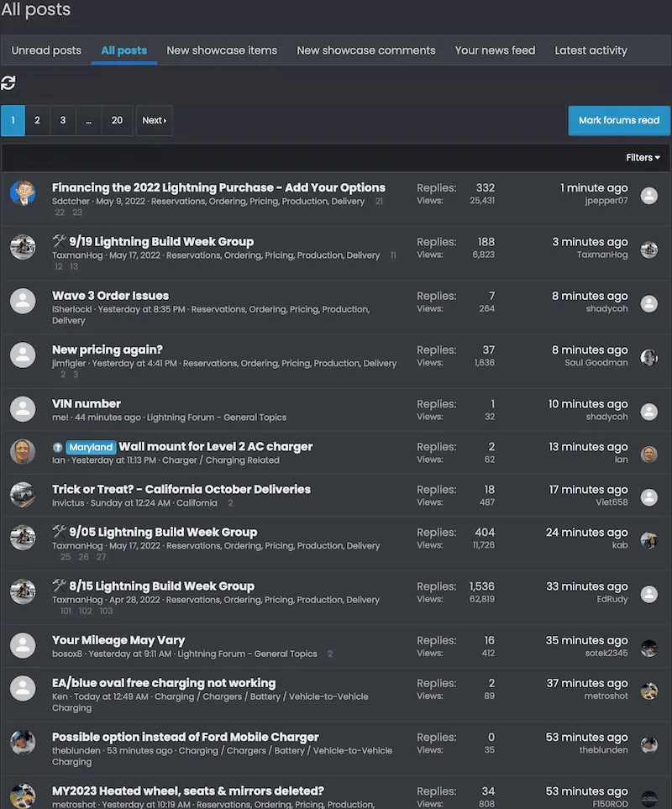Click the small globe icon before Maryland tag
This screenshot has height=809, width=672.
pos(57,447)
